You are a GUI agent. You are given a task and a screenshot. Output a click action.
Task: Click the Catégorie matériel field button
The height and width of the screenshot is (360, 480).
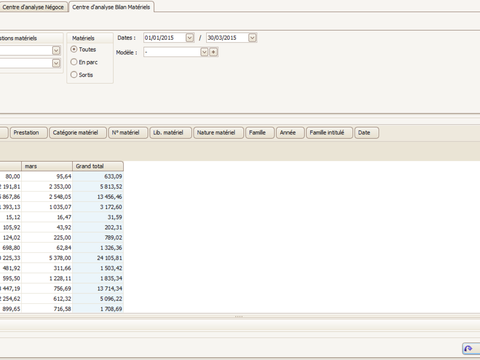point(78,133)
